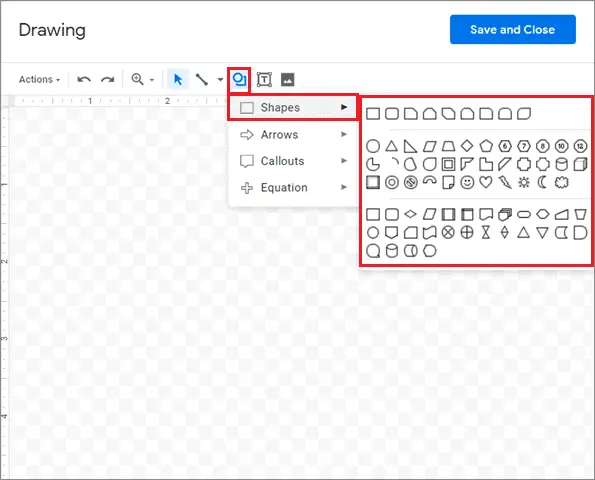Open the zoom level dropdown arrow
Viewport: 595px width, 480px height.
pos(152,80)
